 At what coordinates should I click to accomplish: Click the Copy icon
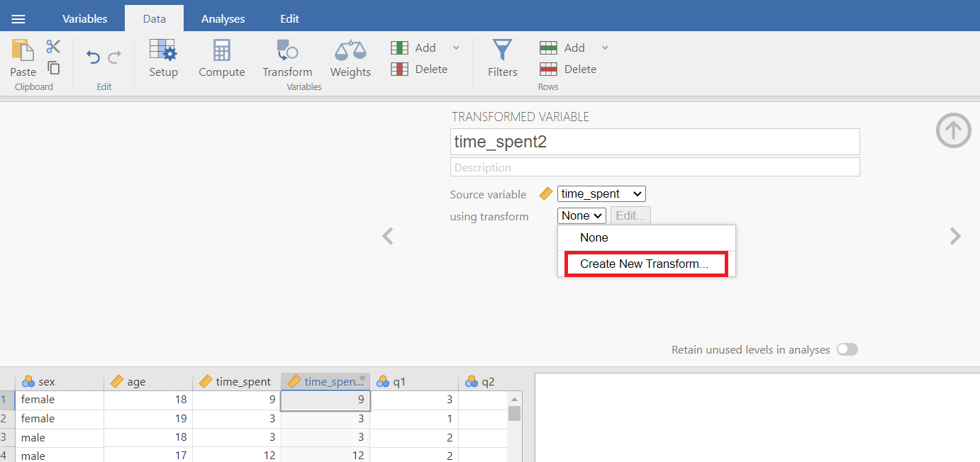53,68
